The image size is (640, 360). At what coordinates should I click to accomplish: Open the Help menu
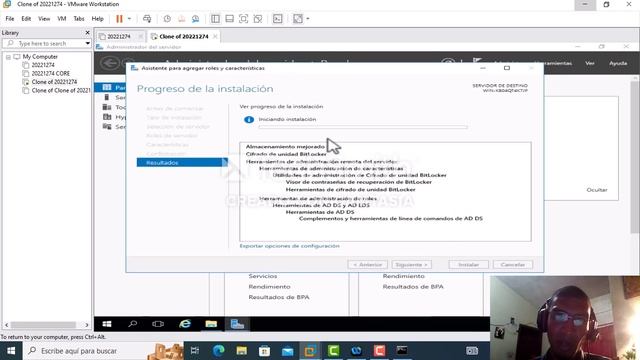coord(98,19)
